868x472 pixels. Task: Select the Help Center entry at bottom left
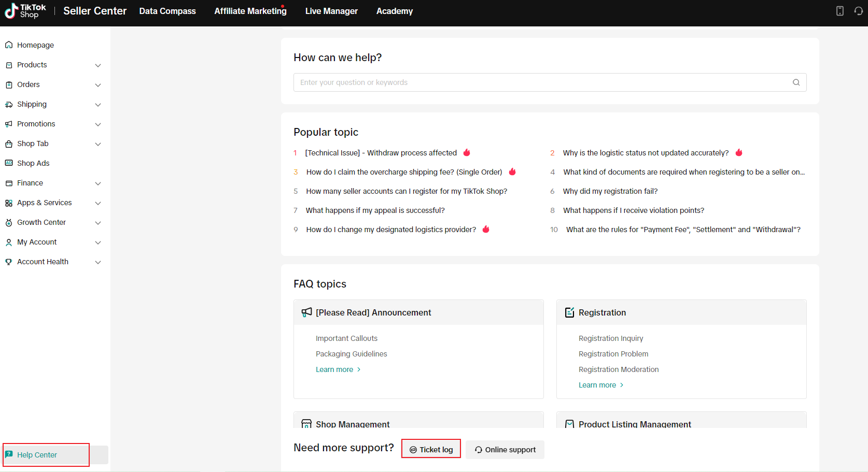pos(36,454)
